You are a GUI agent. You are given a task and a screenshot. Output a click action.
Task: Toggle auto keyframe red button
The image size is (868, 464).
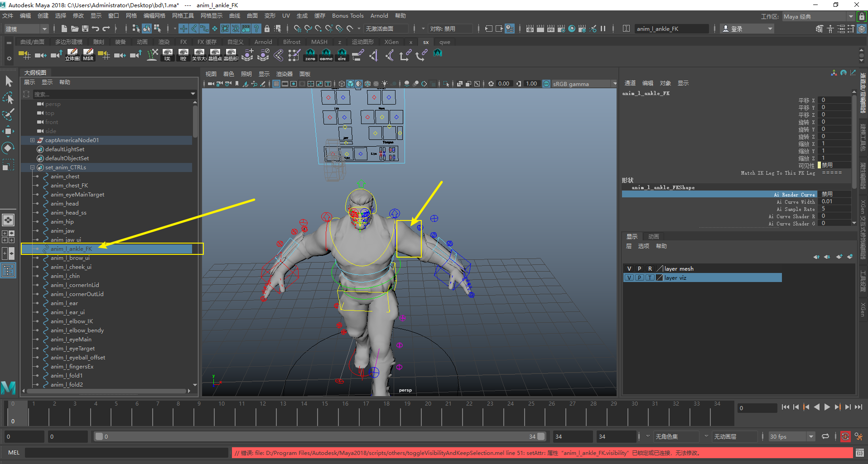845,436
